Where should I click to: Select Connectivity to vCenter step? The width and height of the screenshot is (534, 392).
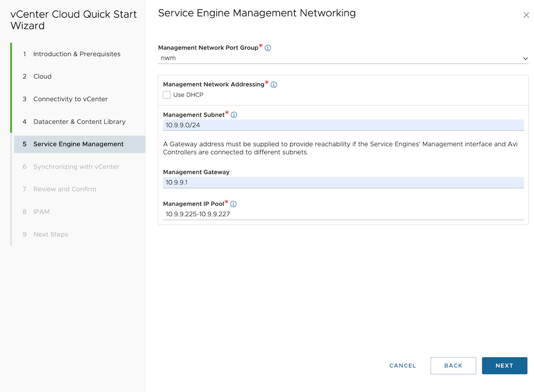(70, 99)
